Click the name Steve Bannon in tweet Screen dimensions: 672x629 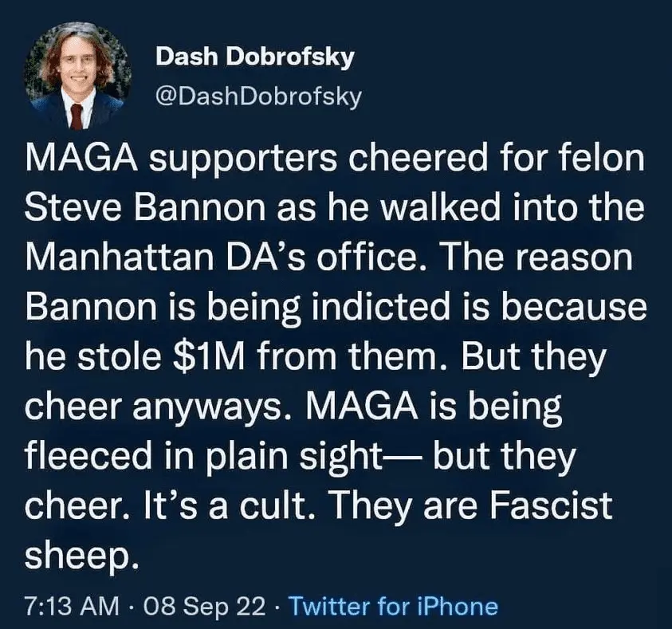point(140,207)
